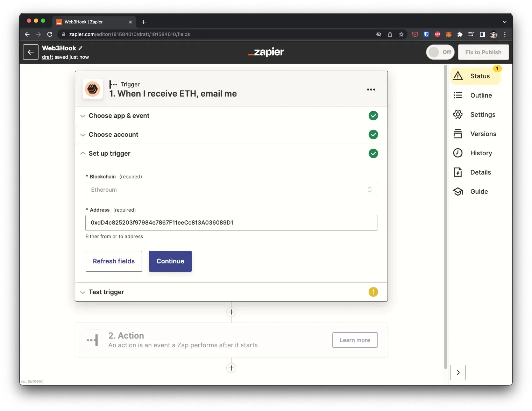This screenshot has width=532, height=411.
Task: Open the Adblock Plus extension icon
Action: point(438,34)
